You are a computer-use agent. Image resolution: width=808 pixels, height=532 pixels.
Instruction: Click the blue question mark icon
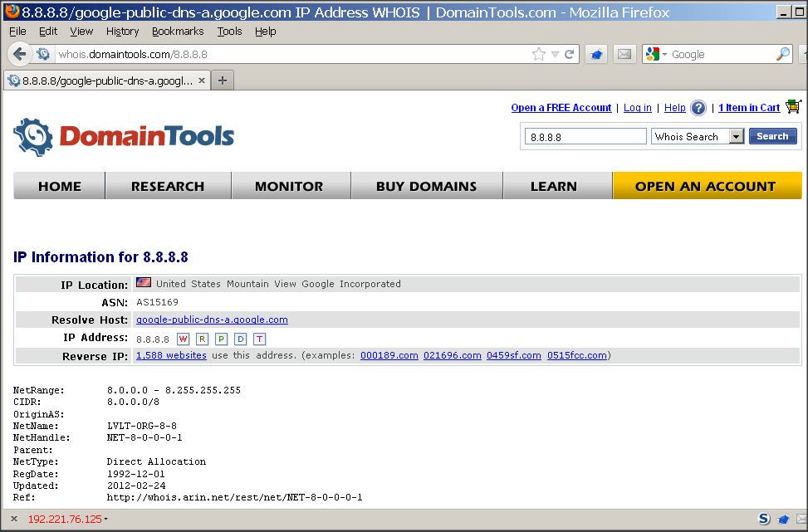[x=698, y=108]
